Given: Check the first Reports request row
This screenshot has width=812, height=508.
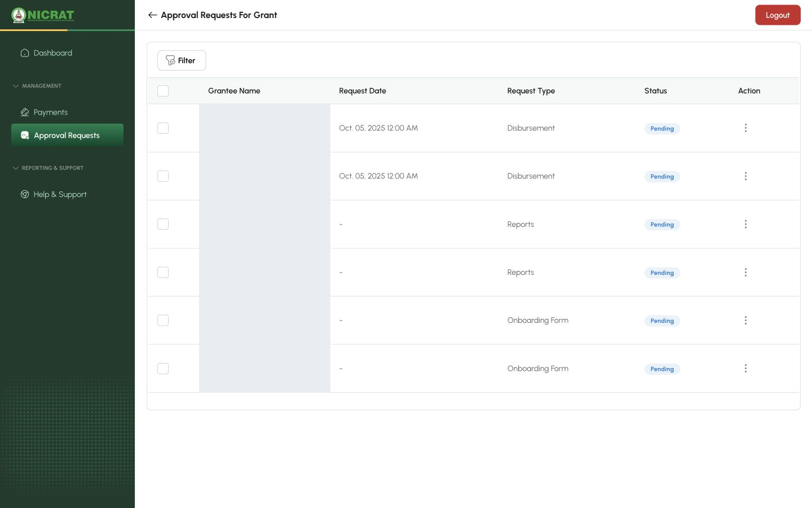Looking at the screenshot, I should click(x=163, y=224).
